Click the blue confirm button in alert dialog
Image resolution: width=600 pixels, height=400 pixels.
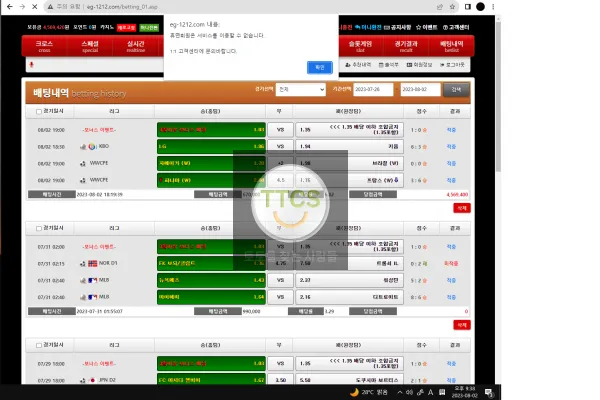coord(320,67)
